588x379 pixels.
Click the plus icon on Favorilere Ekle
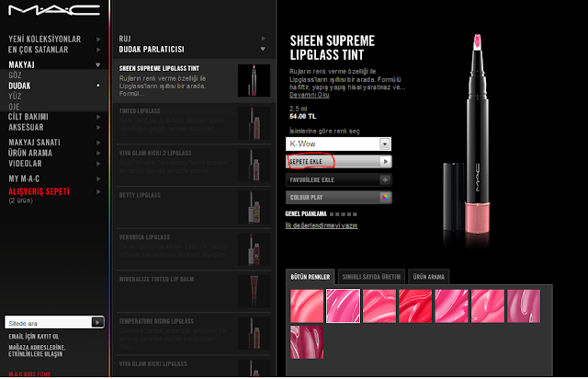point(385,180)
